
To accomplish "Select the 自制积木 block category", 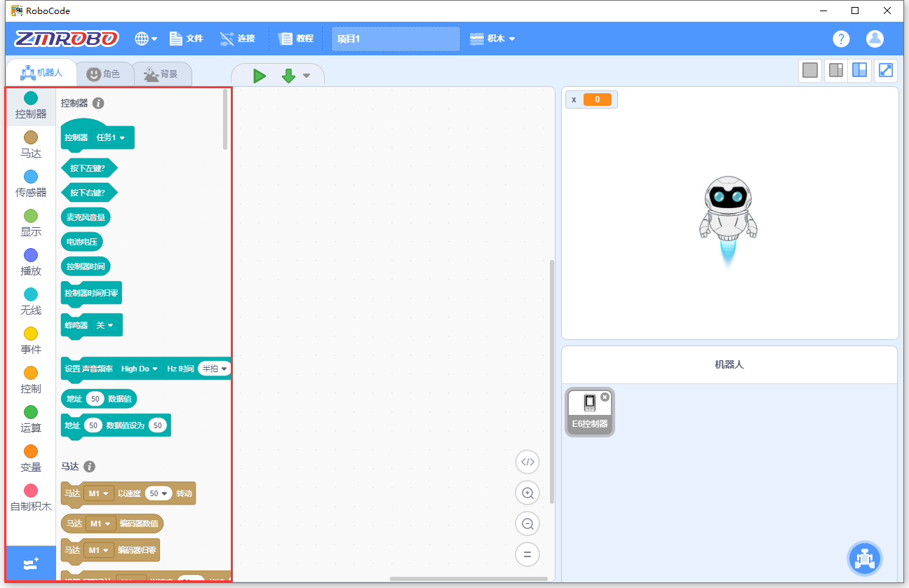I will click(31, 498).
